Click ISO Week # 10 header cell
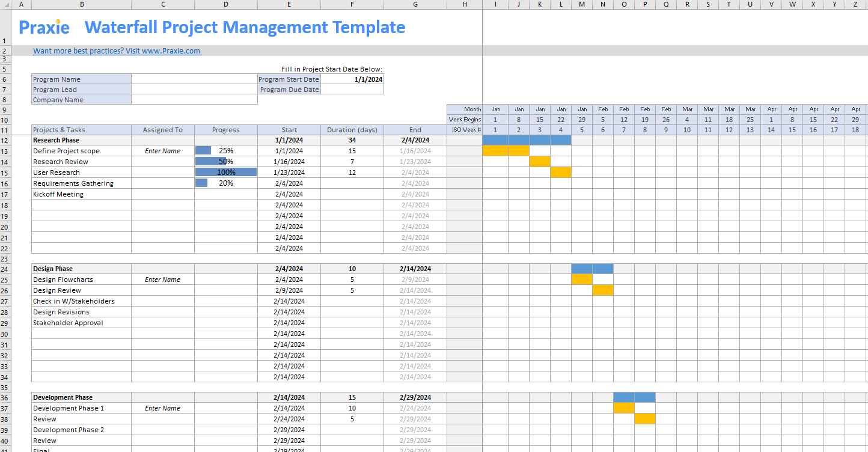Image resolution: width=868 pixels, height=452 pixels. point(687,130)
